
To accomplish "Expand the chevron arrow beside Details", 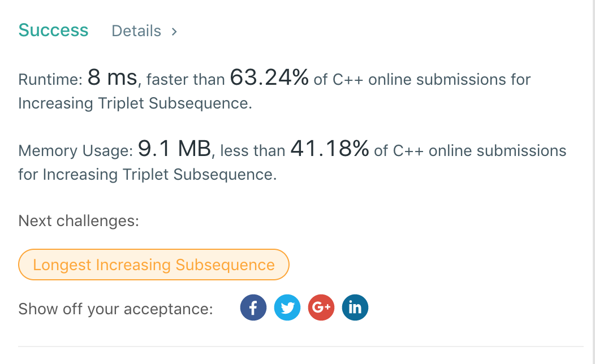I will (174, 32).
